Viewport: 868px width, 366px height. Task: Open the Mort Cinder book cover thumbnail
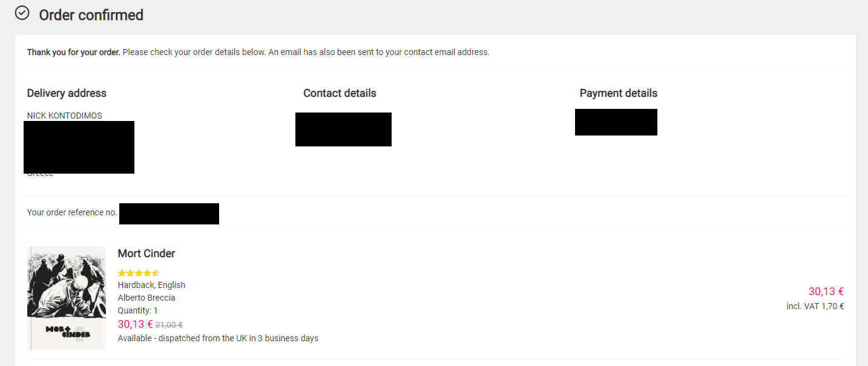[x=67, y=298]
